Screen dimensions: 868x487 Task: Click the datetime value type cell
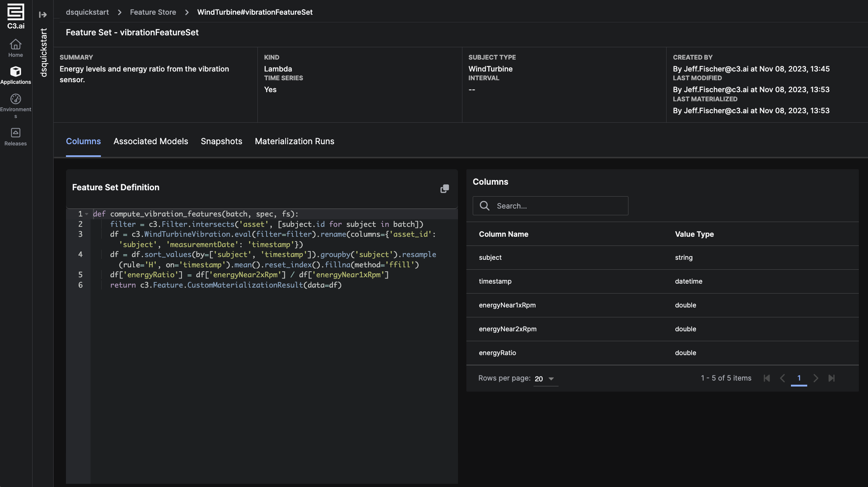pyautogui.click(x=688, y=281)
